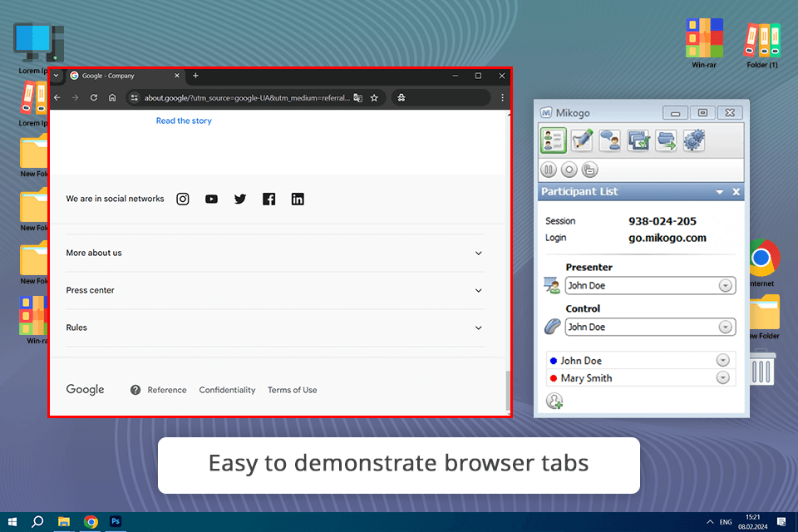The height and width of the screenshot is (532, 798).
Task: Pause the Mikogo screen transmission
Action: pos(549,170)
